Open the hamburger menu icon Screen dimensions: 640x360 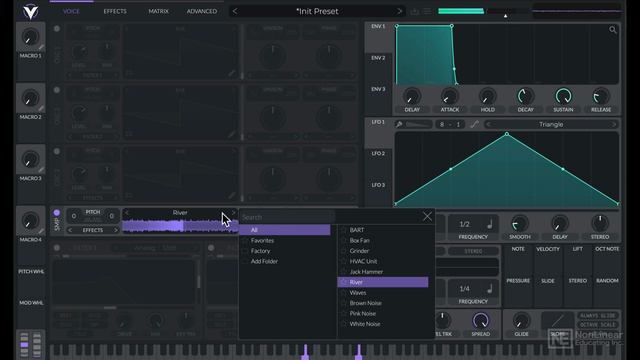point(427,11)
